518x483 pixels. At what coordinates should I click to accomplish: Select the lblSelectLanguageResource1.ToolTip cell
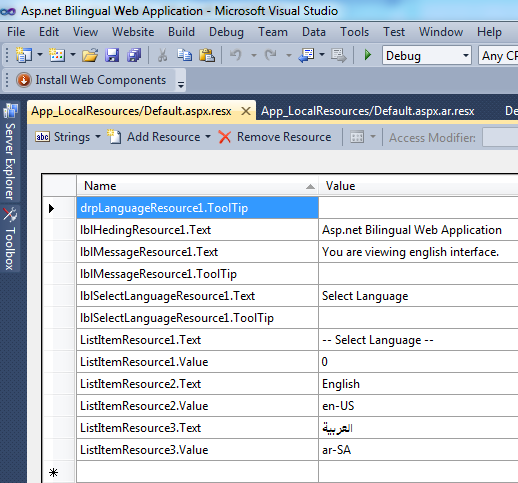197,318
